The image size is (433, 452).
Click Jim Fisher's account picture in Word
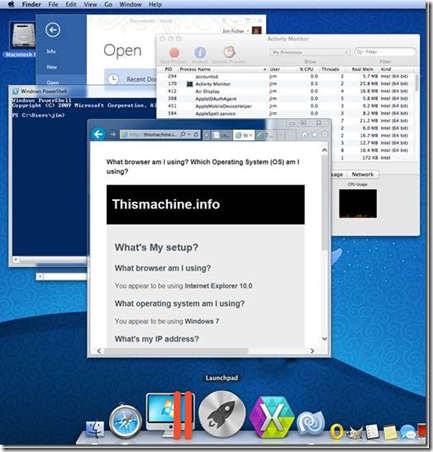[x=257, y=31]
